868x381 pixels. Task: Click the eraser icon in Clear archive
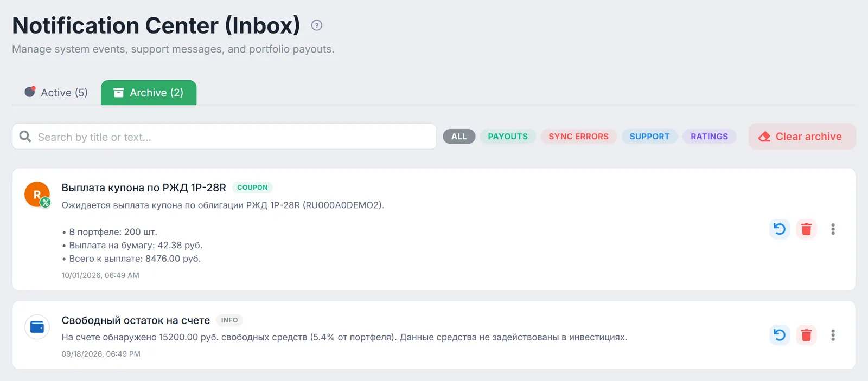coord(764,137)
